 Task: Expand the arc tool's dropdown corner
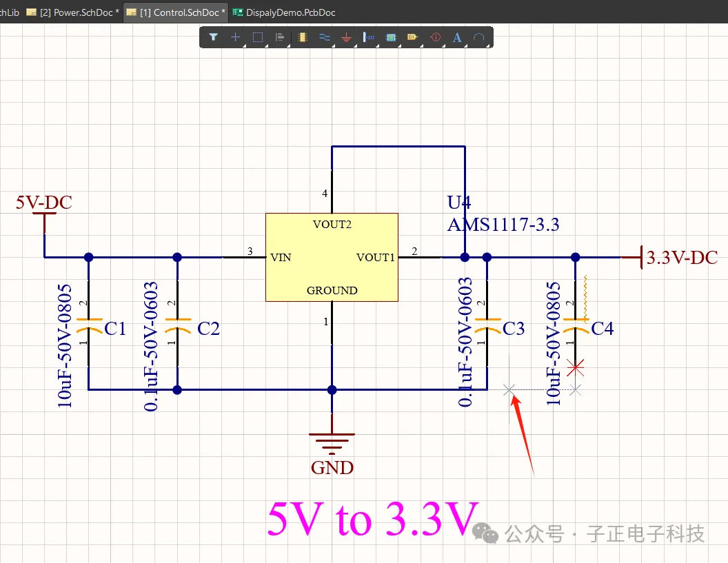(487, 45)
